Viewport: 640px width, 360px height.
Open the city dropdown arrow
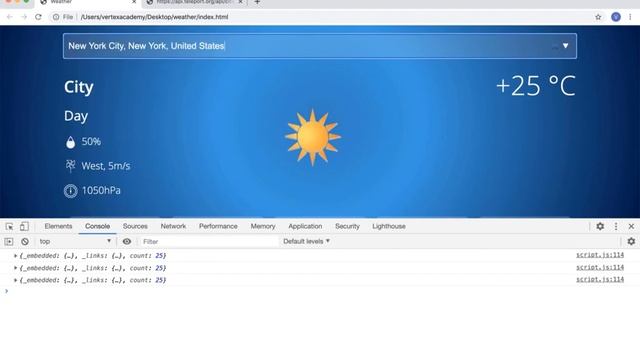click(565, 46)
